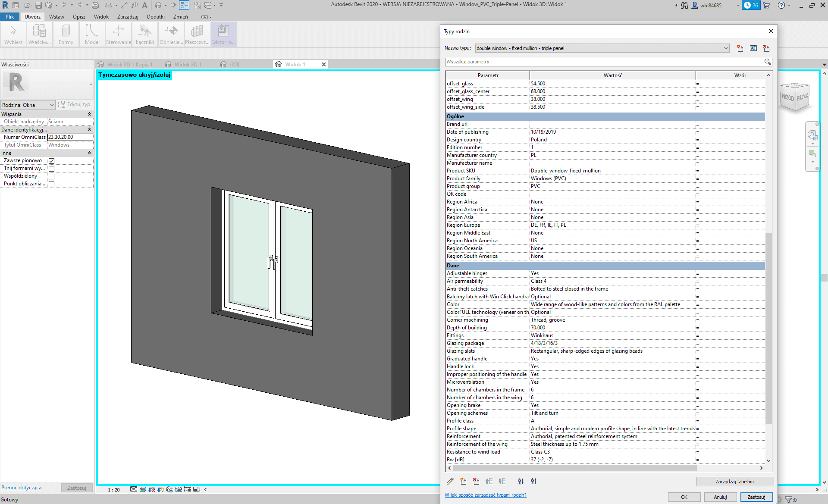828x504 pixels.
Task: Add a new parameter with the pencil-adjacent new icon
Action: point(463,481)
